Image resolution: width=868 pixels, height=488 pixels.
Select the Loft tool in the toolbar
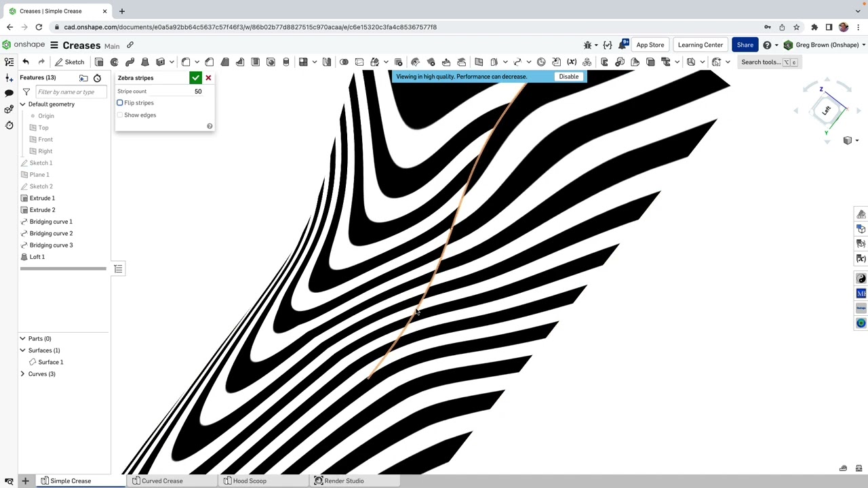pyautogui.click(x=144, y=62)
